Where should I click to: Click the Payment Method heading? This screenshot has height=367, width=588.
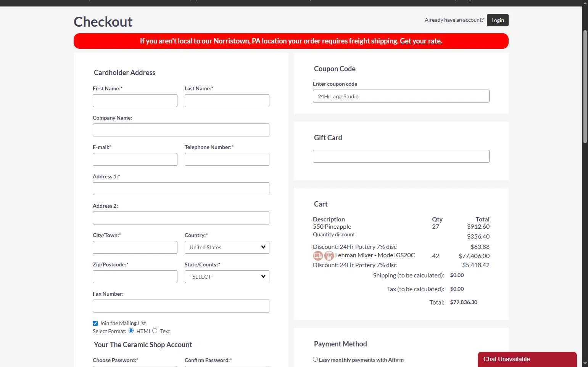coord(340,344)
